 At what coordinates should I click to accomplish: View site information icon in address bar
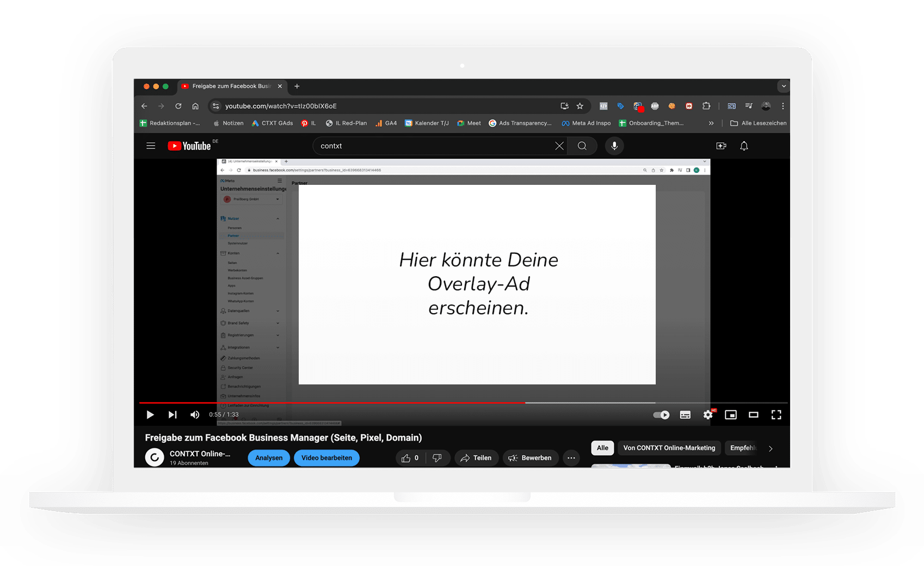tap(216, 106)
